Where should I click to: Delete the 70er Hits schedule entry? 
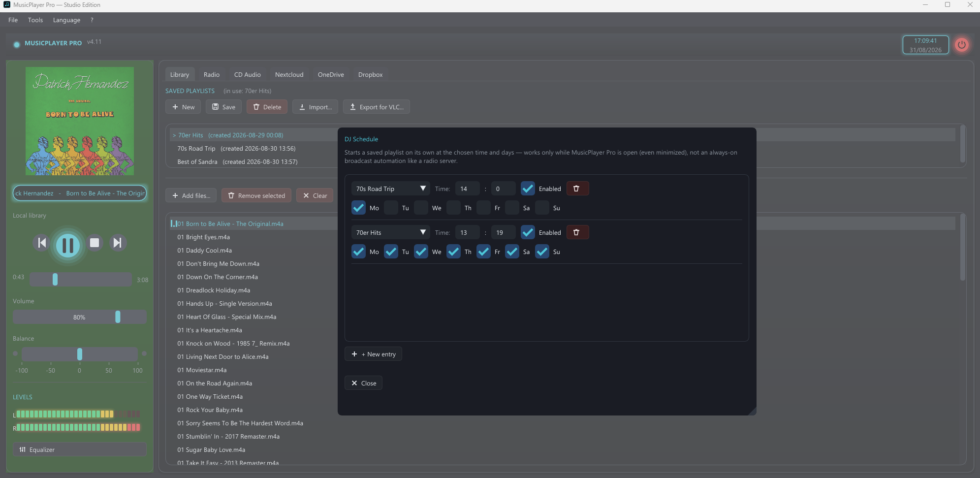coord(577,232)
